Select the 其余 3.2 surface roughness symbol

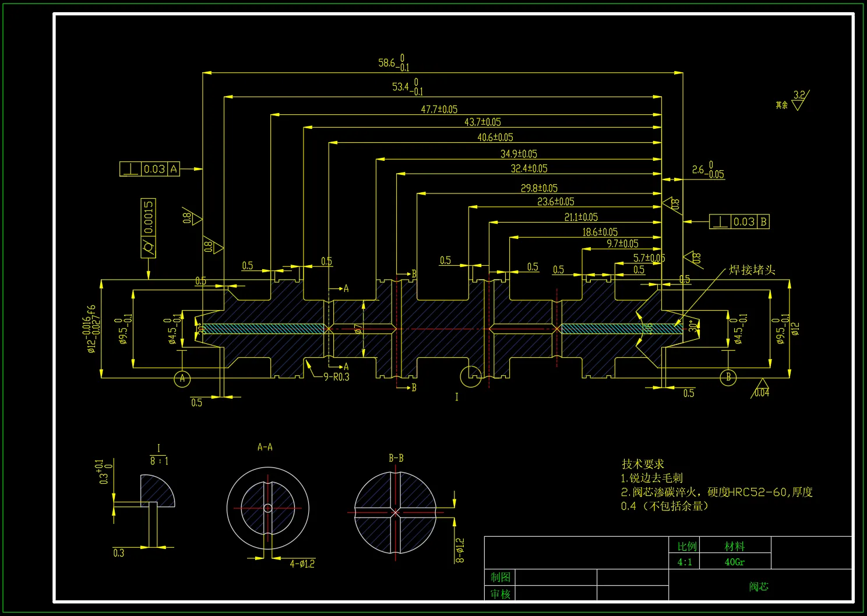[793, 100]
